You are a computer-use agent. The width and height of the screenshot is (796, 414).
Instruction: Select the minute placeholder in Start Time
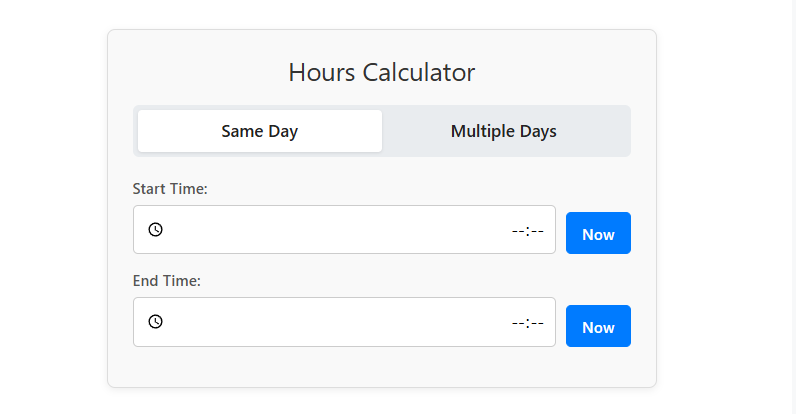coord(537,231)
